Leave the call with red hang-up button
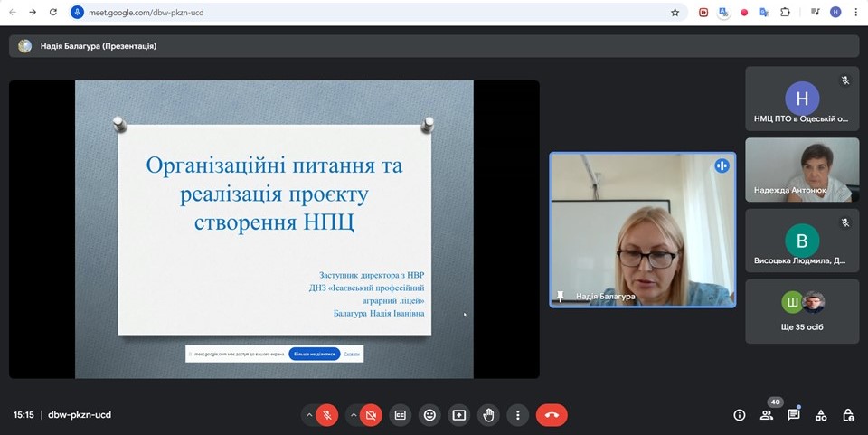Viewport: 868px width, 435px height. pos(552,415)
